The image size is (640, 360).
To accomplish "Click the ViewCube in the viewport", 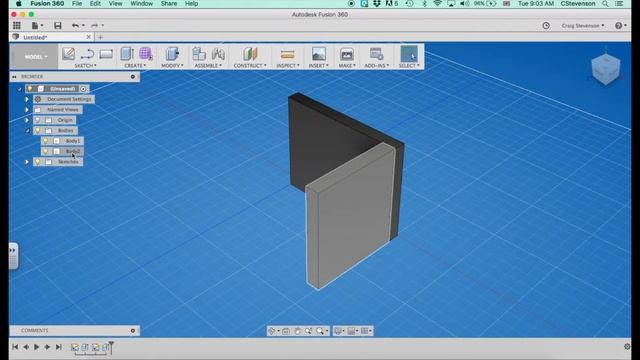I will click(606, 69).
